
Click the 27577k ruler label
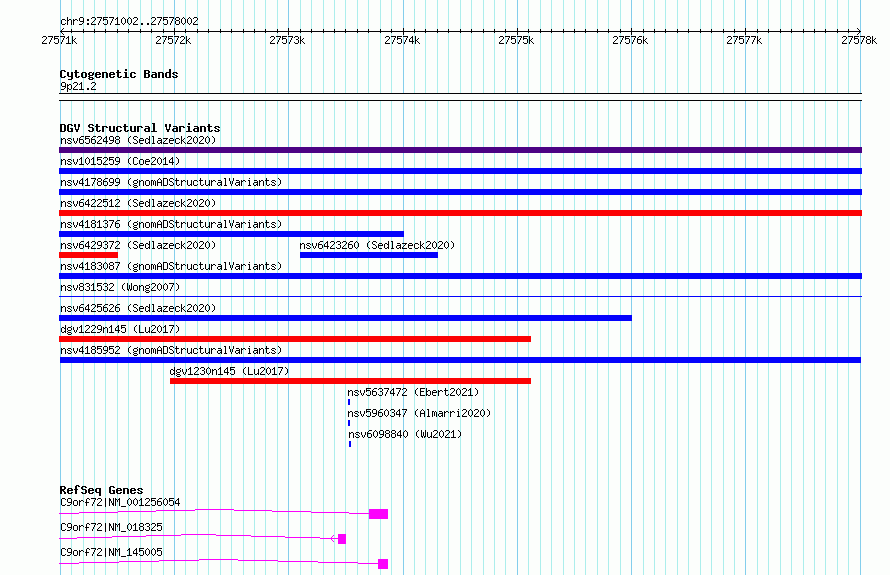point(744,40)
